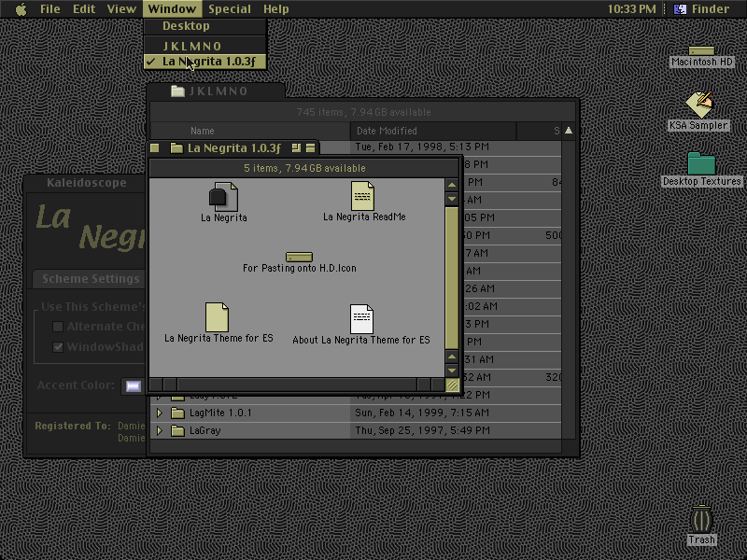Click the date Sun, Feb 14, 1999, 7:15 AM
The width and height of the screenshot is (747, 560).
tap(422, 413)
